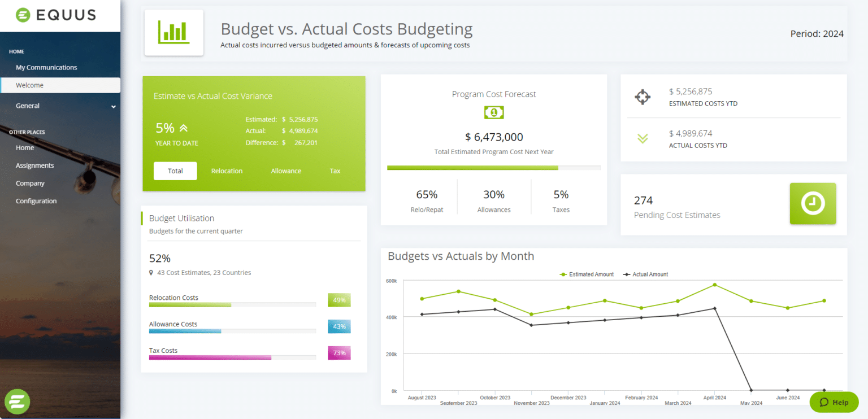Click the double-chevron icon beside Actual Costs YTD
The image size is (868, 419).
point(643,138)
